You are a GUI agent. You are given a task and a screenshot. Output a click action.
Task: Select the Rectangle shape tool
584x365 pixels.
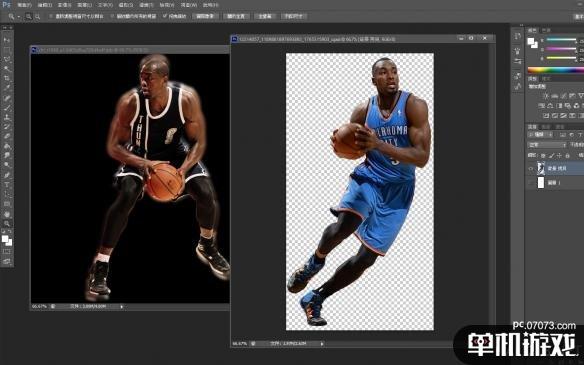click(7, 204)
